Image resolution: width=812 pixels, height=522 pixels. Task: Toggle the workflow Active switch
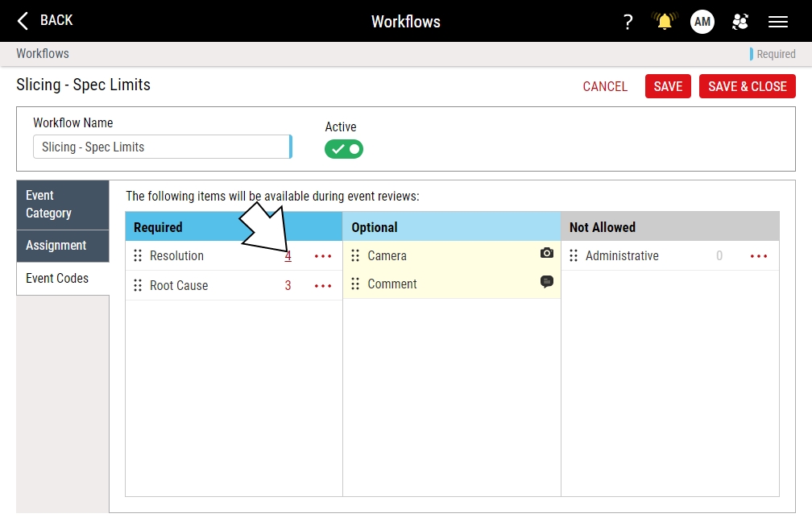pyautogui.click(x=344, y=149)
